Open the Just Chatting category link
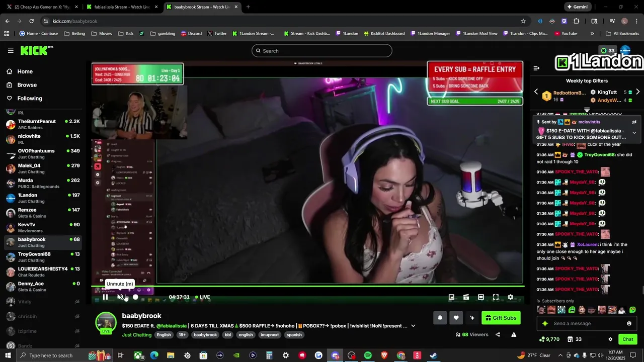This screenshot has height=362, width=644. (x=136, y=335)
